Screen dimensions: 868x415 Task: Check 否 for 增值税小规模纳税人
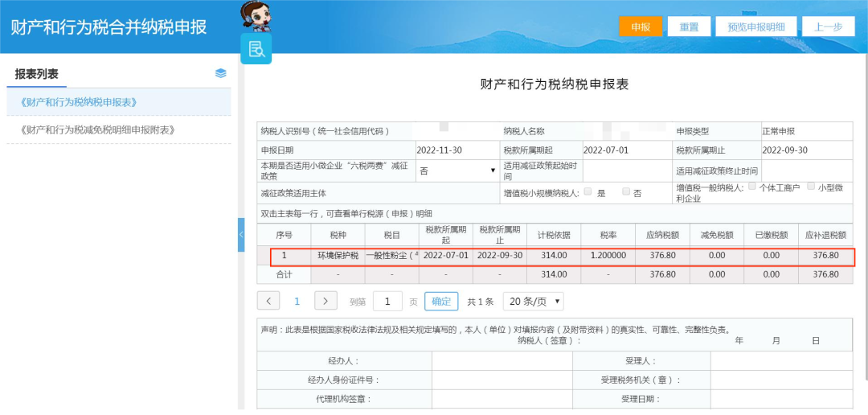tap(626, 191)
